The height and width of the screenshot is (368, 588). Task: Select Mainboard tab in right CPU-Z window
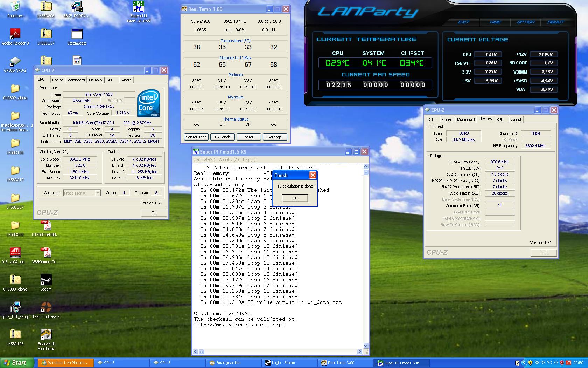pos(466,120)
